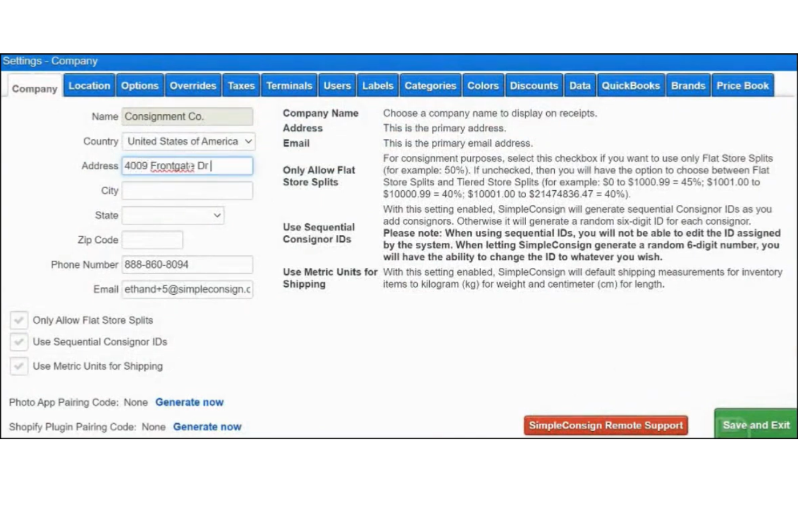This screenshot has height=532, width=798.
Task: Open the Discounts tab
Action: (534, 85)
